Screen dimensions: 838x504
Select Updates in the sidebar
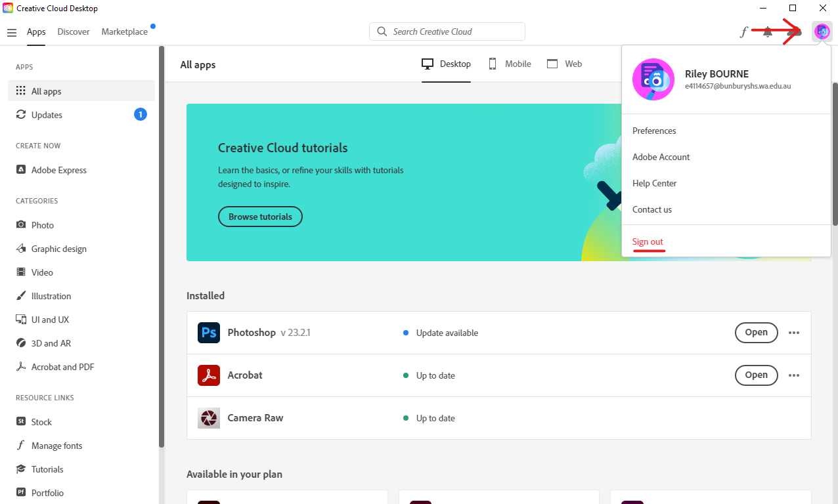point(47,115)
